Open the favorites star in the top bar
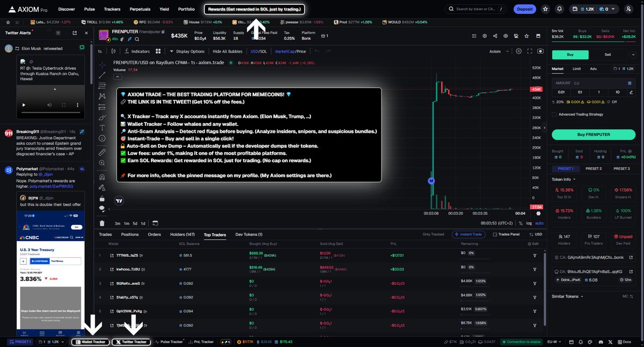 [545, 9]
